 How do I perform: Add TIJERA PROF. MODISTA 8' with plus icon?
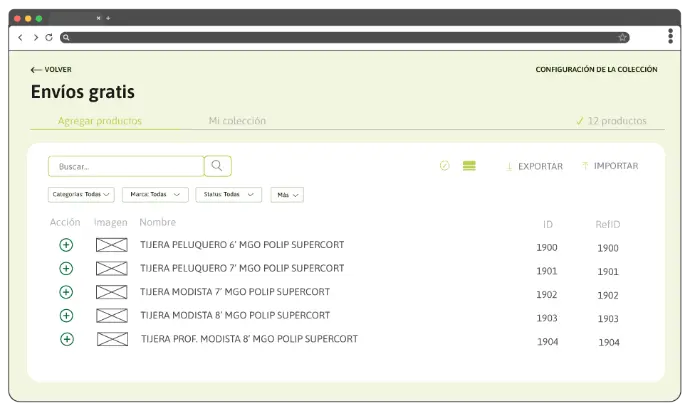67,339
